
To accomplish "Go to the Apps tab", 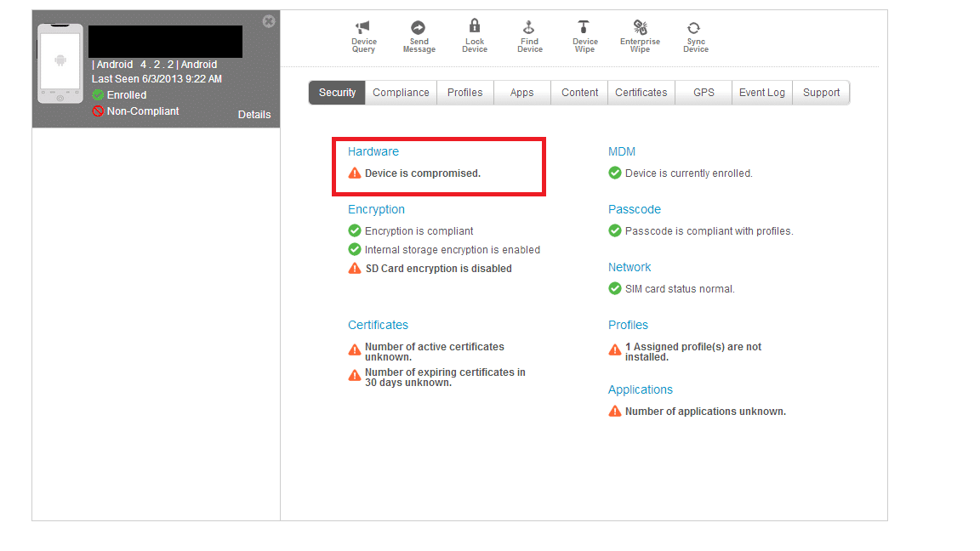I will pyautogui.click(x=521, y=93).
